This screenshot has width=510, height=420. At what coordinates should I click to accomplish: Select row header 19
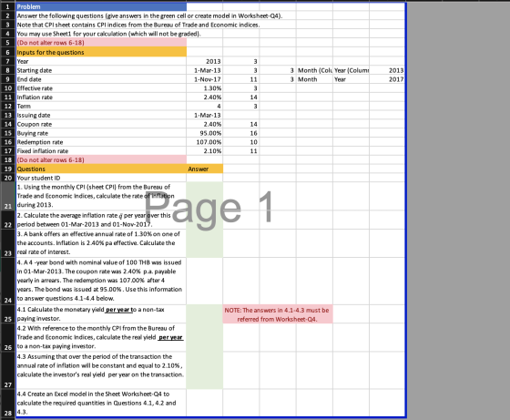[x=8, y=169]
